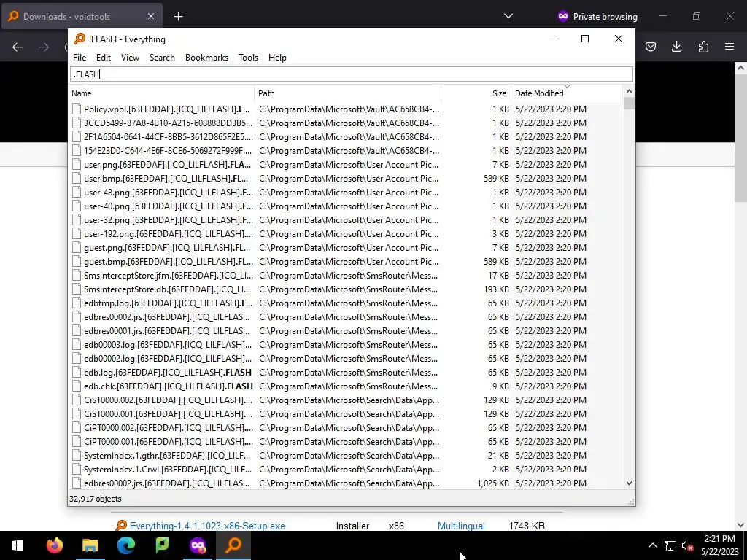The image size is (747, 560).
Task: Click file icon of guest.png row
Action: tap(76, 248)
